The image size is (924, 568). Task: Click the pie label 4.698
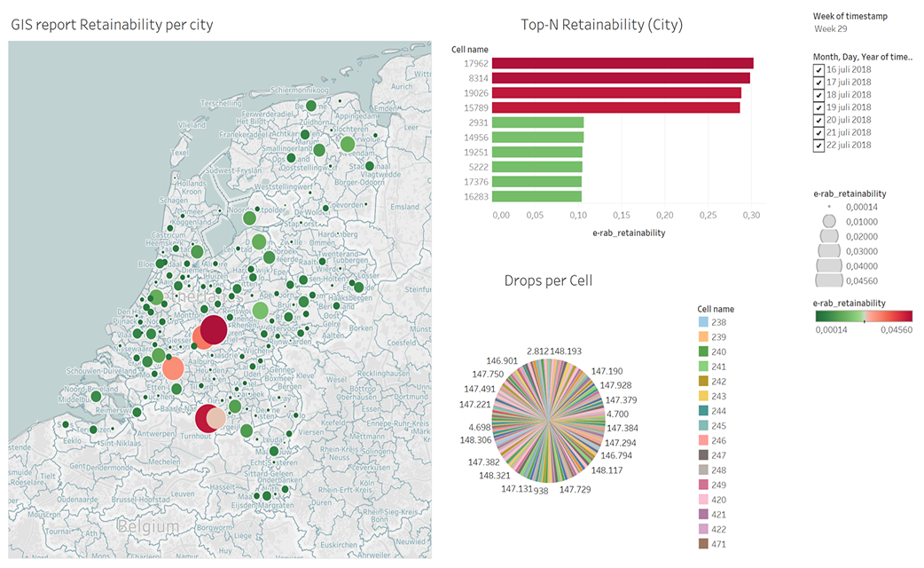click(x=480, y=427)
